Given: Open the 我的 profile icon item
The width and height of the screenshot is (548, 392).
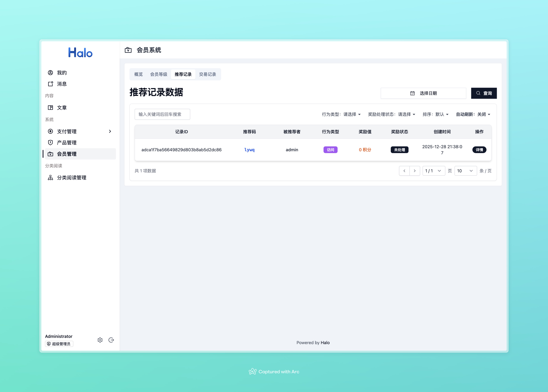Looking at the screenshot, I should 50,73.
